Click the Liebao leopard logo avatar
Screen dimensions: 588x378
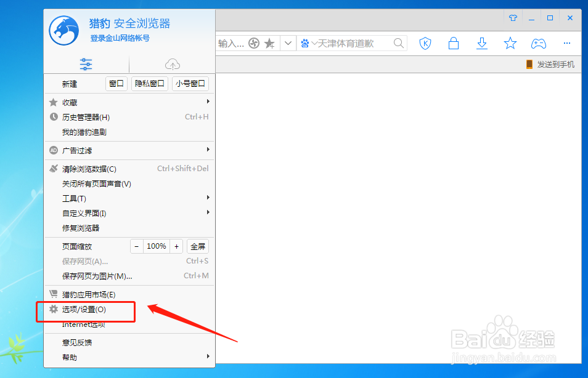[63, 30]
